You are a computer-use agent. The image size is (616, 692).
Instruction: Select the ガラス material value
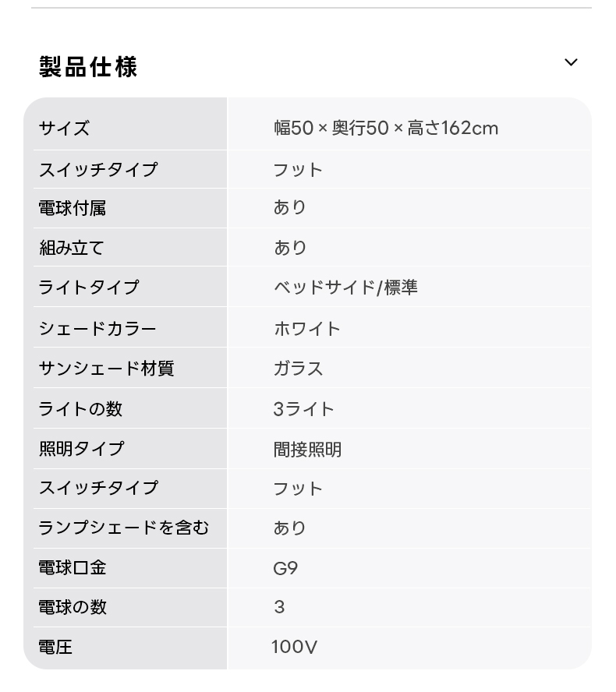tap(299, 369)
